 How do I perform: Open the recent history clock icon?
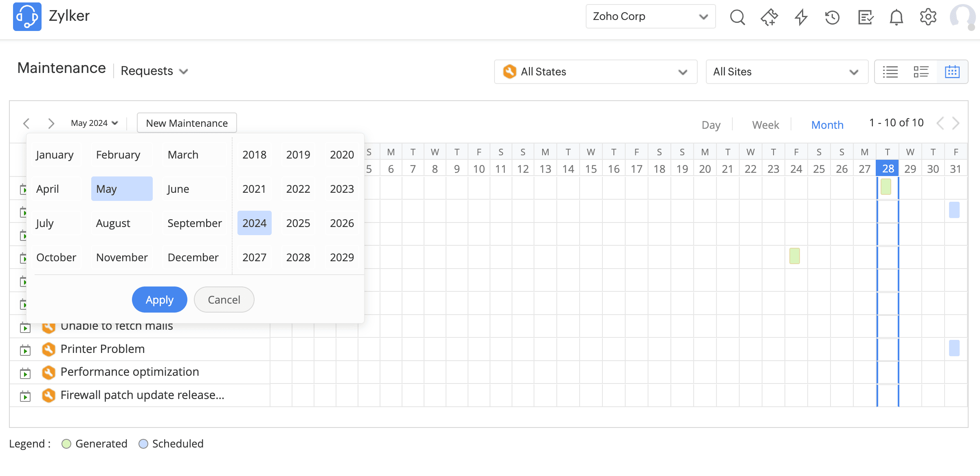pyautogui.click(x=832, y=17)
